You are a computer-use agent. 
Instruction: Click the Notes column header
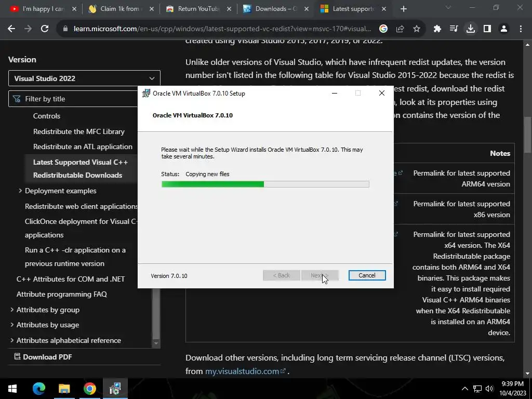tap(500, 153)
